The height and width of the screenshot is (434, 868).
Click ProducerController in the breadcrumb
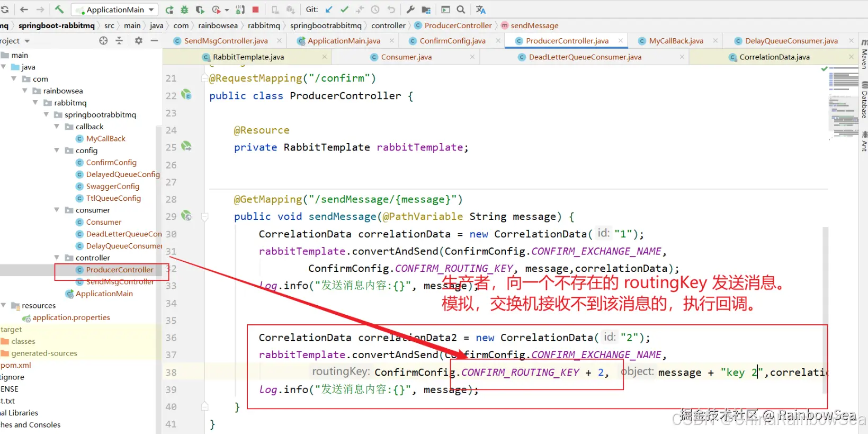(453, 25)
